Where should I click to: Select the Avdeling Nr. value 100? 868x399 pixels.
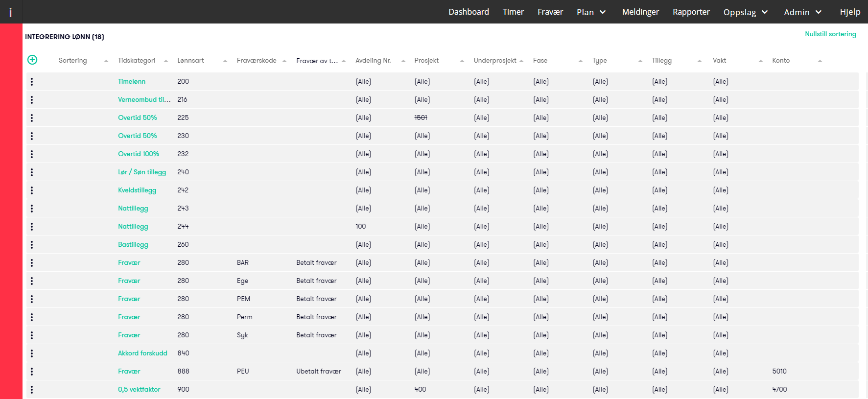tap(361, 227)
